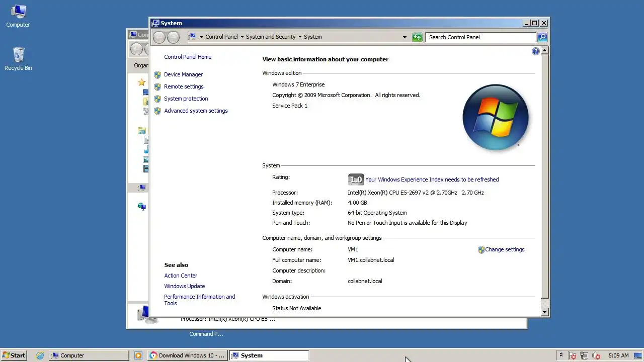
Task: Click the network tray icon
Action: point(584,355)
